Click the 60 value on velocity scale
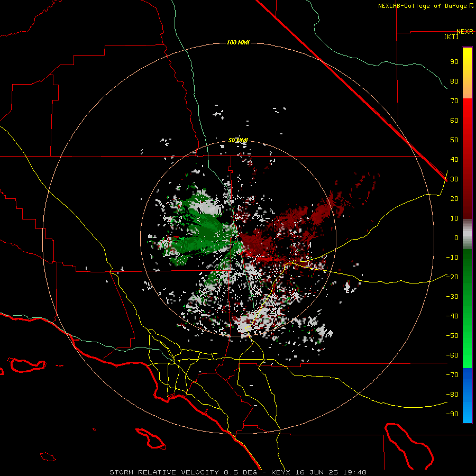Screen dimensions: 476x476 pos(454,121)
